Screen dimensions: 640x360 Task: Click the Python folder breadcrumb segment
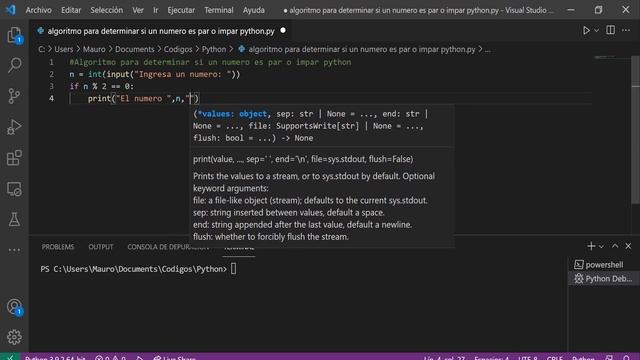point(214,49)
